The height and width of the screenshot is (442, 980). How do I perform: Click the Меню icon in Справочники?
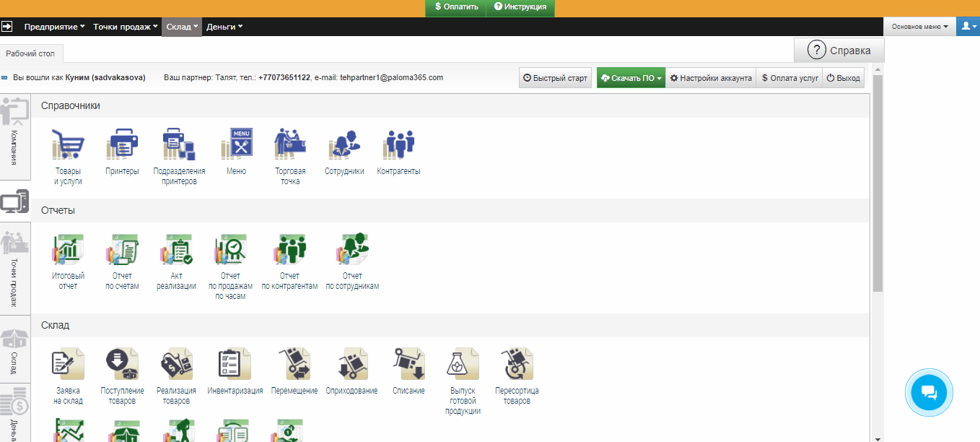236,145
